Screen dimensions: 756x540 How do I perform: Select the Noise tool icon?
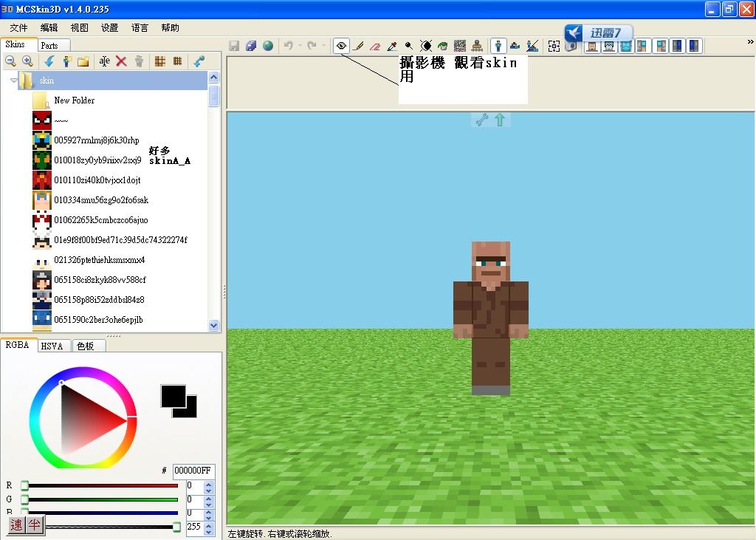click(460, 46)
